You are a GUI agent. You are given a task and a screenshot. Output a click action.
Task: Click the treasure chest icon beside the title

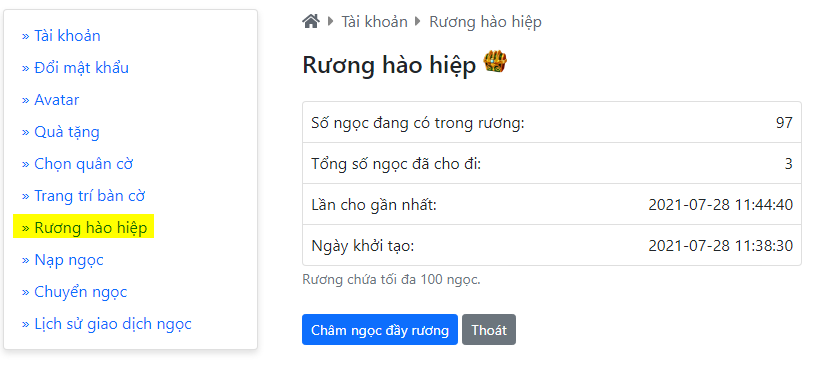[495, 62]
